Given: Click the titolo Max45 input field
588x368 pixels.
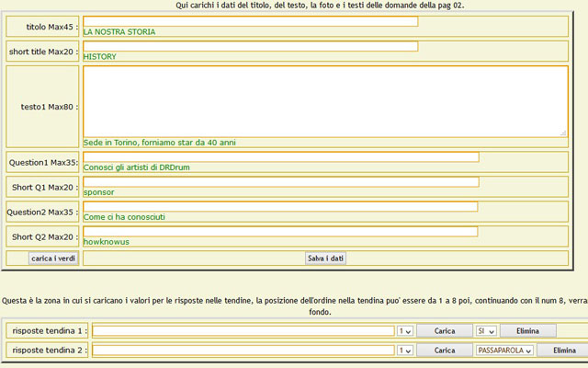Looking at the screenshot, I should [250, 21].
